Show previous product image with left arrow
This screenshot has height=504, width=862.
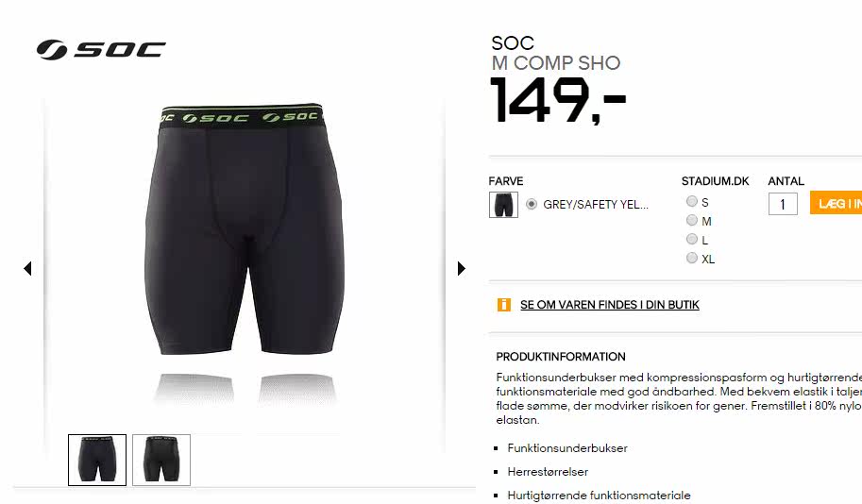(x=27, y=268)
